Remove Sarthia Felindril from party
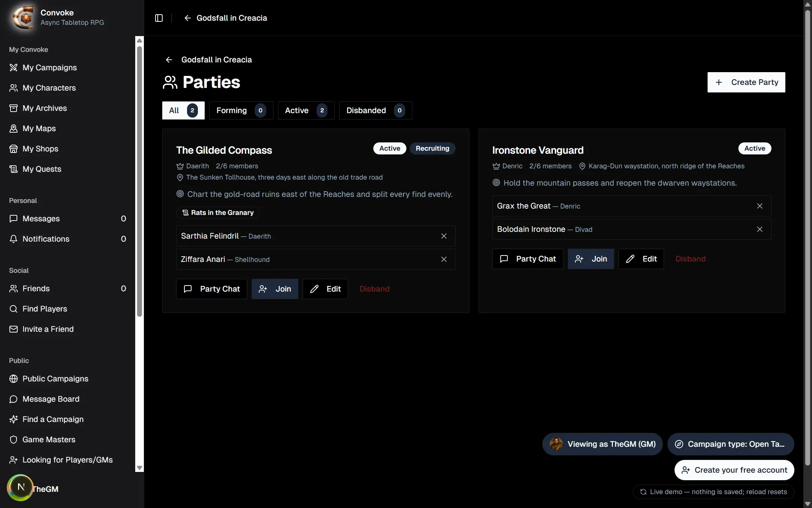The image size is (812, 508). [x=444, y=236]
